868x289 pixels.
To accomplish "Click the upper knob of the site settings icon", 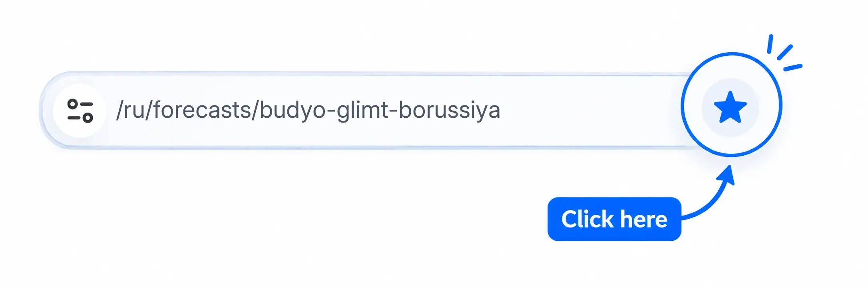I will tap(73, 104).
